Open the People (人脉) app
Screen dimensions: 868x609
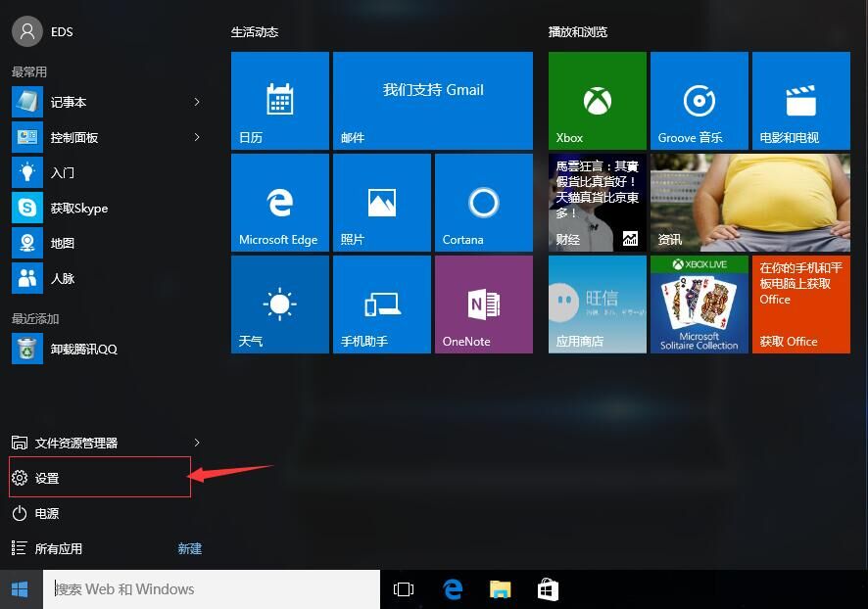click(105, 278)
